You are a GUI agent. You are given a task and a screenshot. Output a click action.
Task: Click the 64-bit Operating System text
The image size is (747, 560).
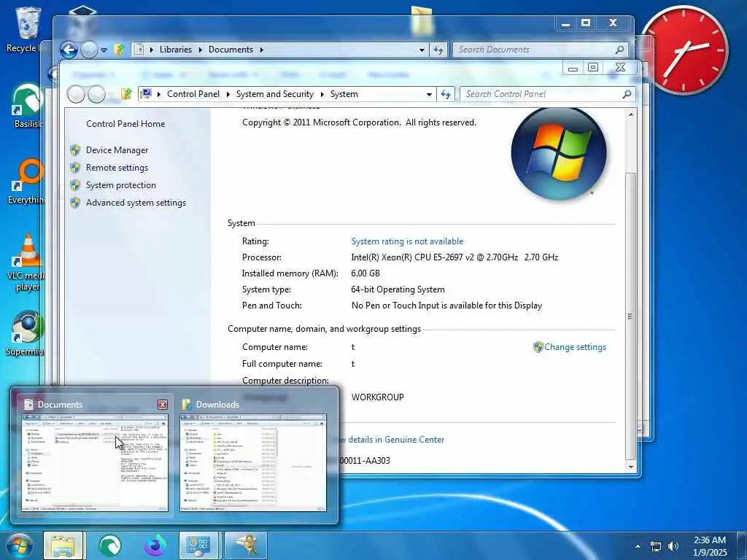[398, 289]
